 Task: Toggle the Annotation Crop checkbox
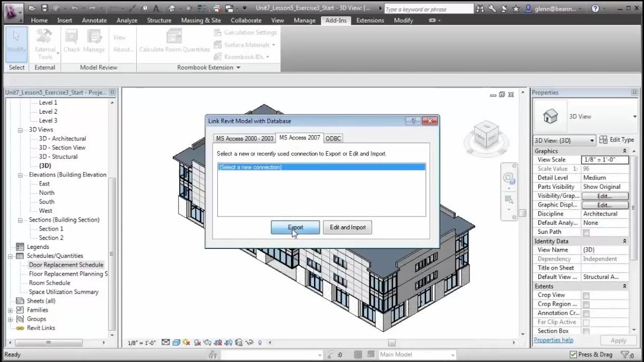tap(586, 314)
